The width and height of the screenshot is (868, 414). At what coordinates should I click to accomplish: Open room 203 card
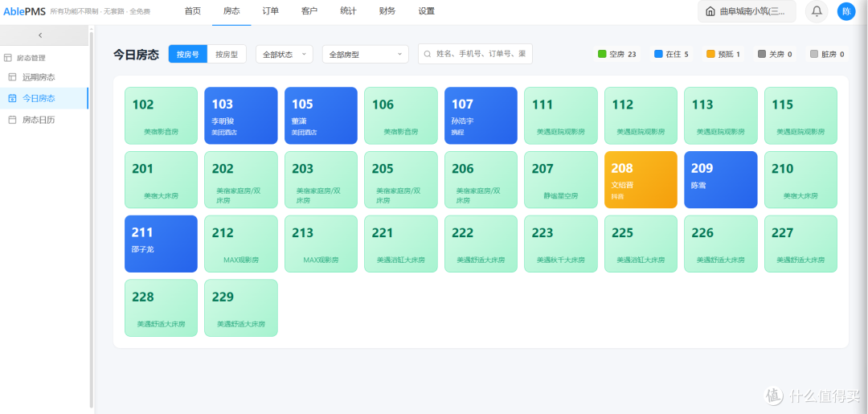pyautogui.click(x=321, y=180)
